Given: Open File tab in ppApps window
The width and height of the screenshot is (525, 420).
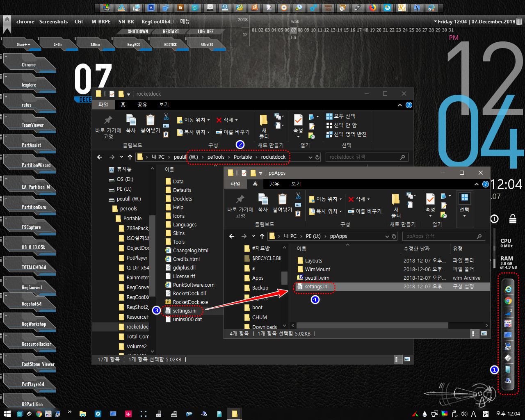Looking at the screenshot, I should point(235,184).
